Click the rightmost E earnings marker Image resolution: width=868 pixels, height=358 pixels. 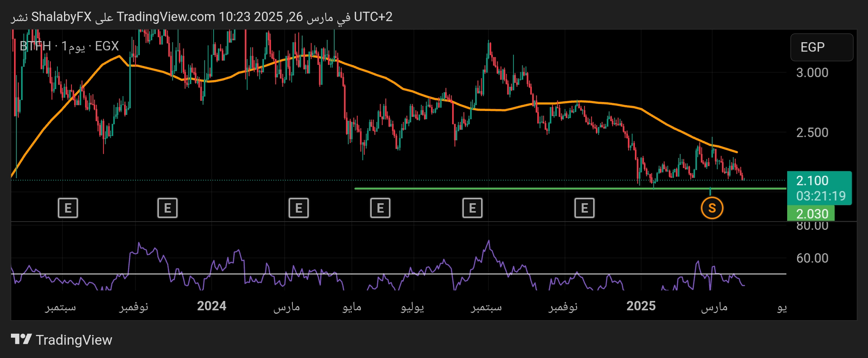(x=584, y=208)
